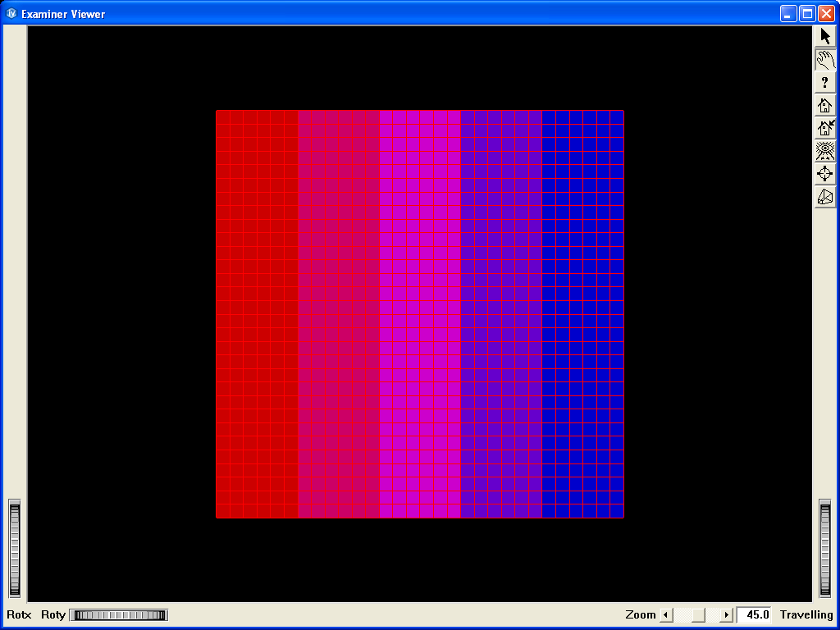This screenshot has width=840, height=630.
Task: Reset camera with the Home icon
Action: point(825,105)
